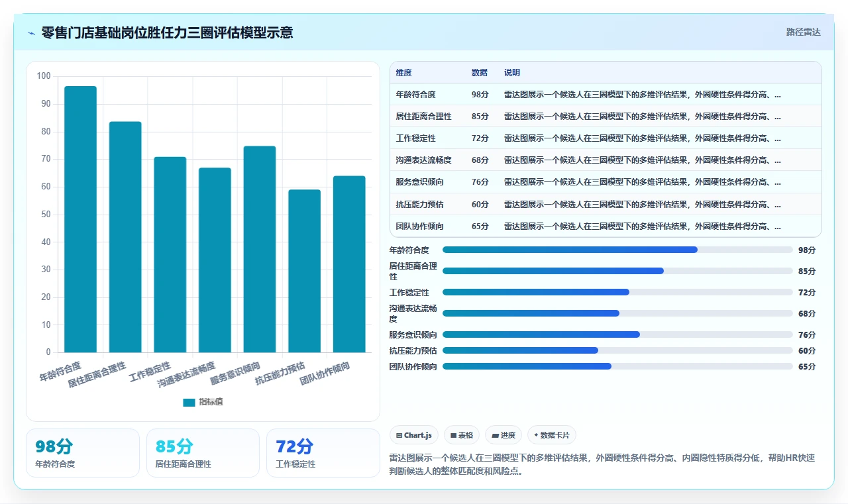
Task: Click the 60分 value in the table
Action: click(x=480, y=204)
